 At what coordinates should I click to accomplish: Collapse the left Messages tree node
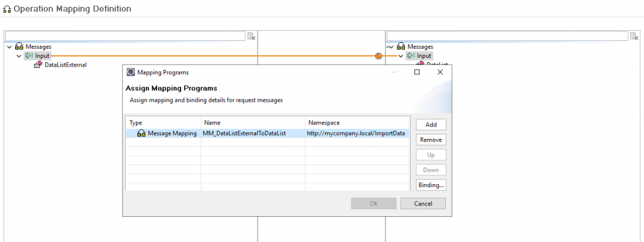pos(9,47)
